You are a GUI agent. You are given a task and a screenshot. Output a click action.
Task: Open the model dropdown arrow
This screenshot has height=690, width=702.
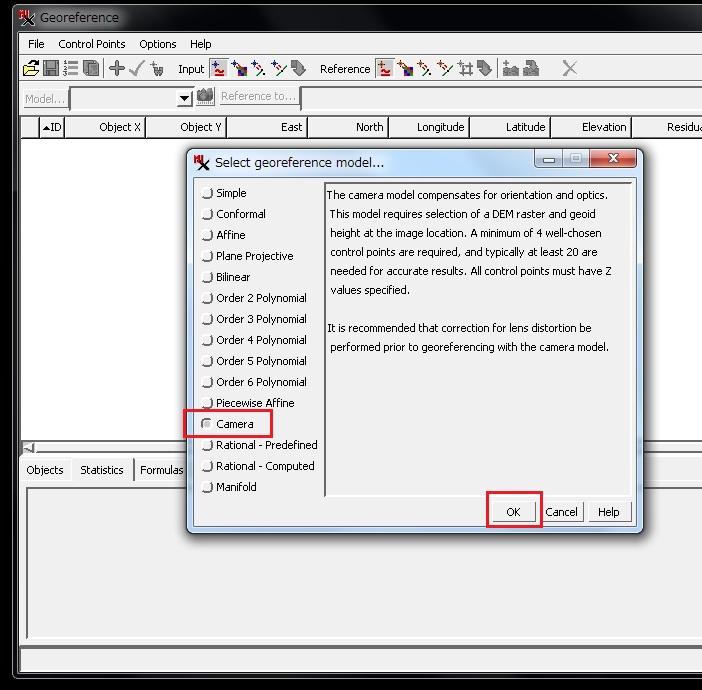pyautogui.click(x=183, y=98)
